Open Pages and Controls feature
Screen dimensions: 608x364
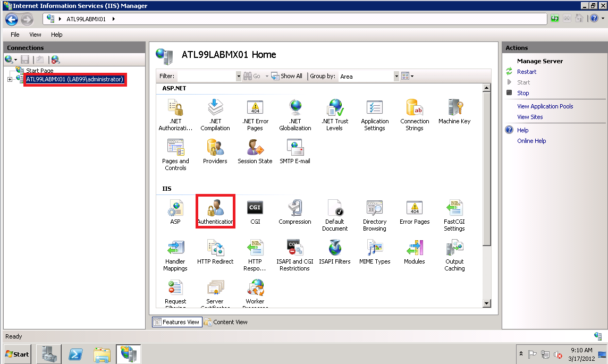[175, 155]
